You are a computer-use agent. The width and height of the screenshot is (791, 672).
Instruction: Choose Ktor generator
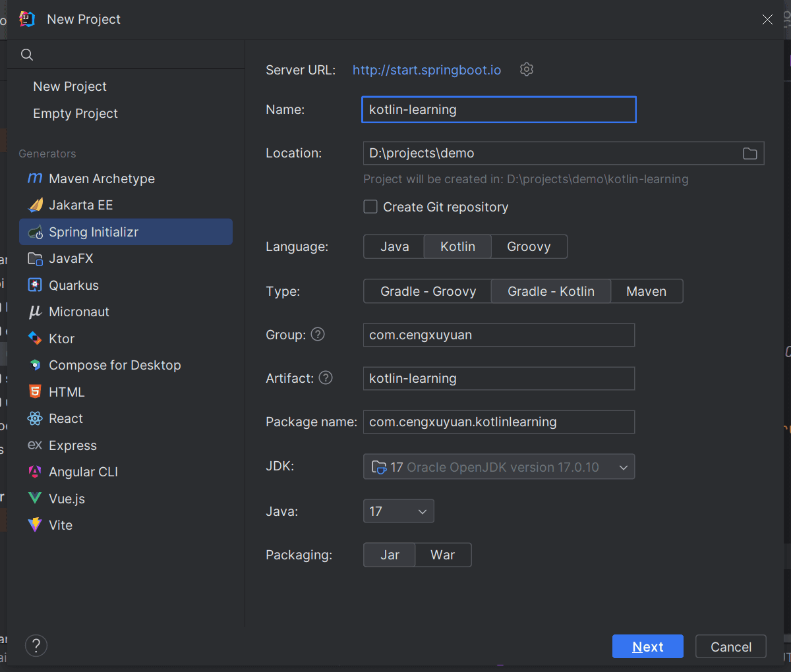coord(126,339)
